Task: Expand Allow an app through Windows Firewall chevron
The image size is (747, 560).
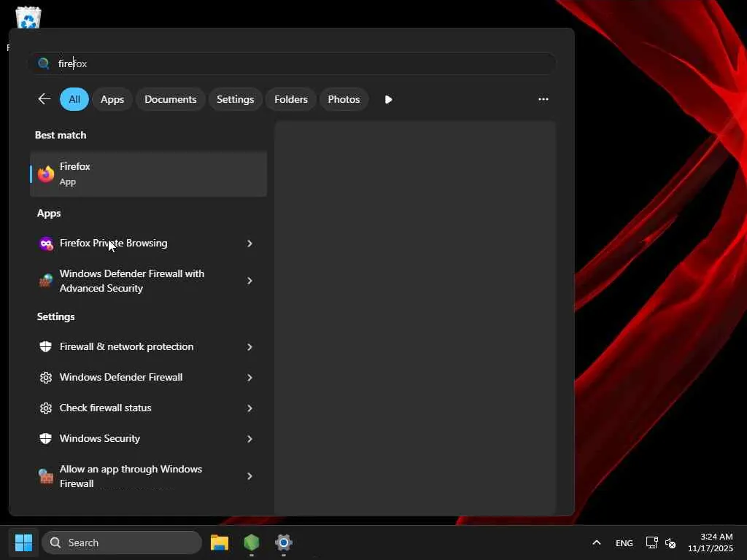Action: pos(249,476)
